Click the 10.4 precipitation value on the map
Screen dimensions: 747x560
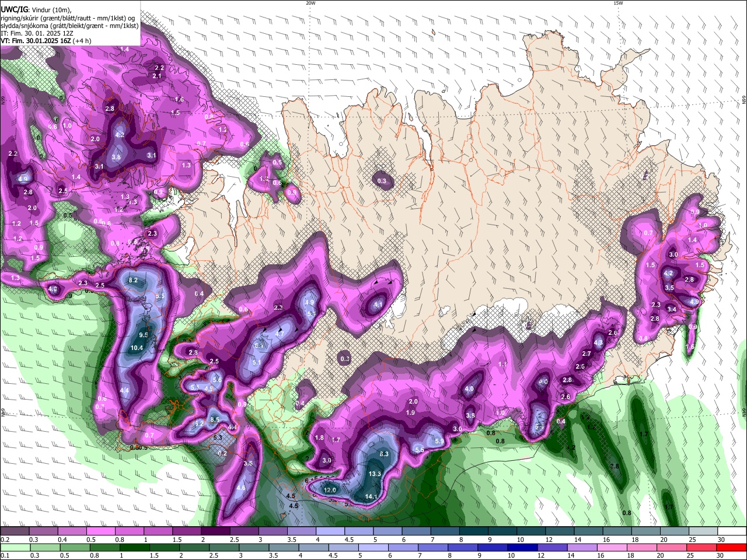point(137,348)
